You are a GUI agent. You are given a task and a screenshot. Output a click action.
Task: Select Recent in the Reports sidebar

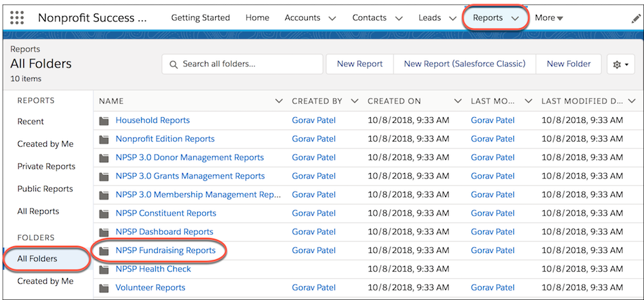30,122
